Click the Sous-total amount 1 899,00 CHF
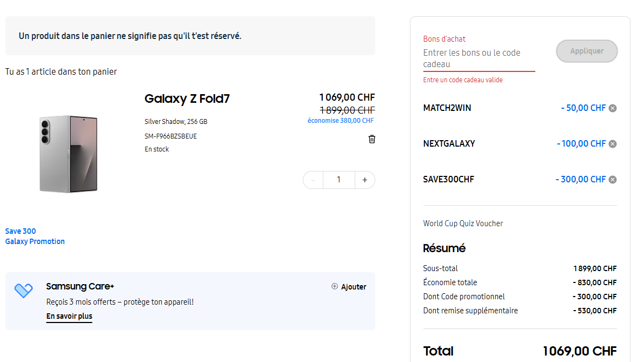Screen dimensions: 644x362 point(595,269)
